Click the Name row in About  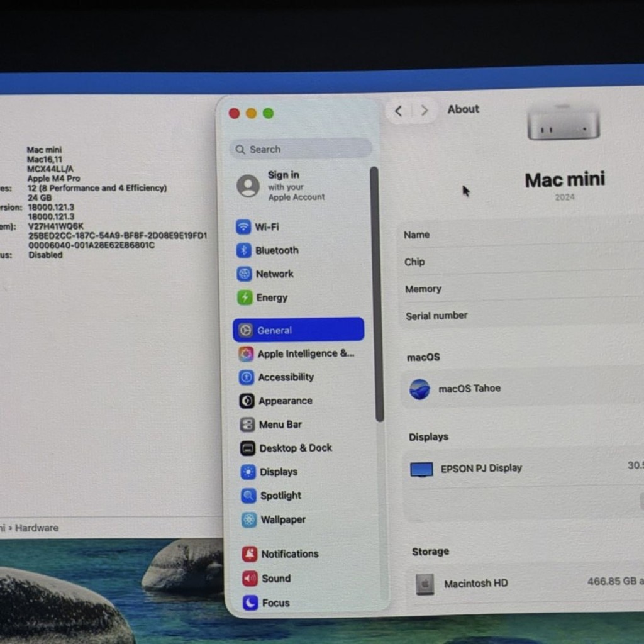521,234
